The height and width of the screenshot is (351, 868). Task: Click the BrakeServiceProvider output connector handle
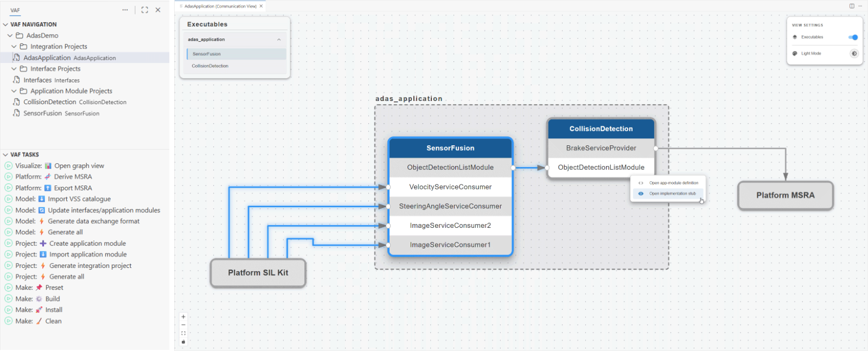pos(656,148)
